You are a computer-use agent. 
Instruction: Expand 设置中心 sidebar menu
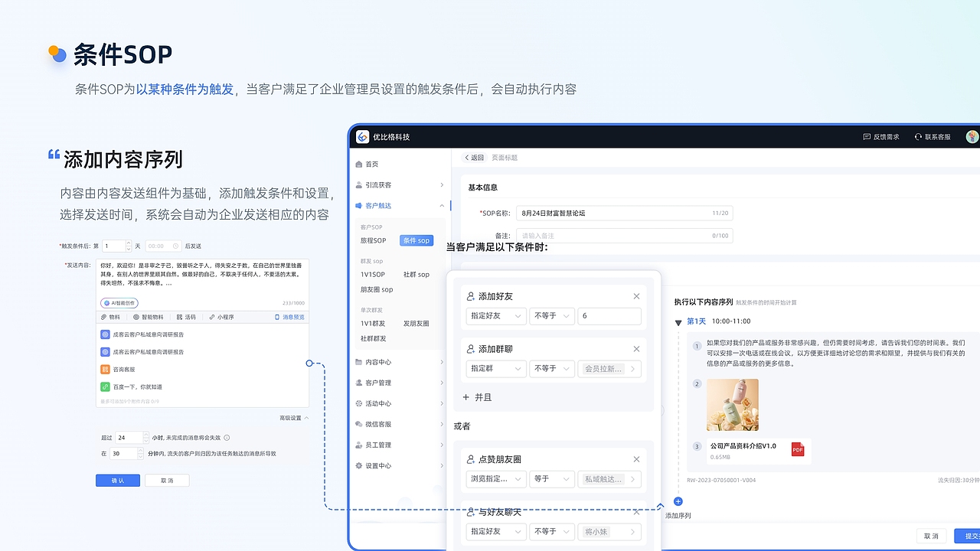tap(400, 465)
